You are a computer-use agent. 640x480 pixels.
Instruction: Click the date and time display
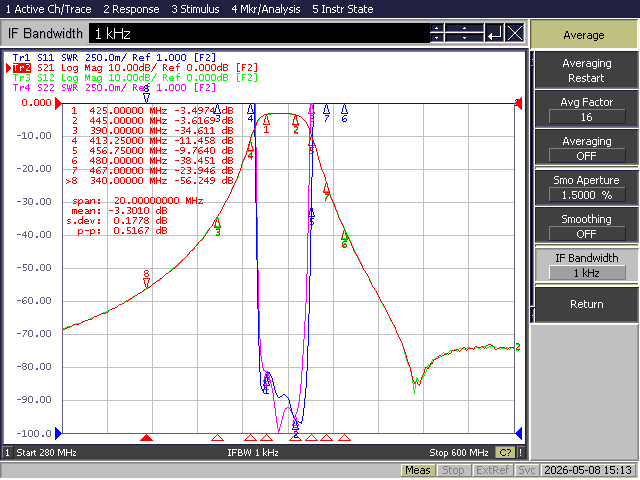tap(588, 471)
